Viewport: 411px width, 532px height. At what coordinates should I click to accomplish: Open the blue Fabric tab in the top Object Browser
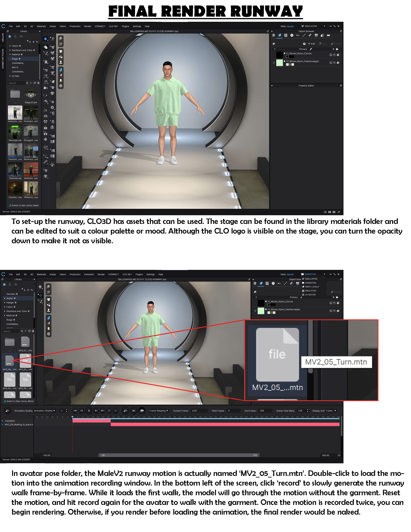(x=280, y=35)
